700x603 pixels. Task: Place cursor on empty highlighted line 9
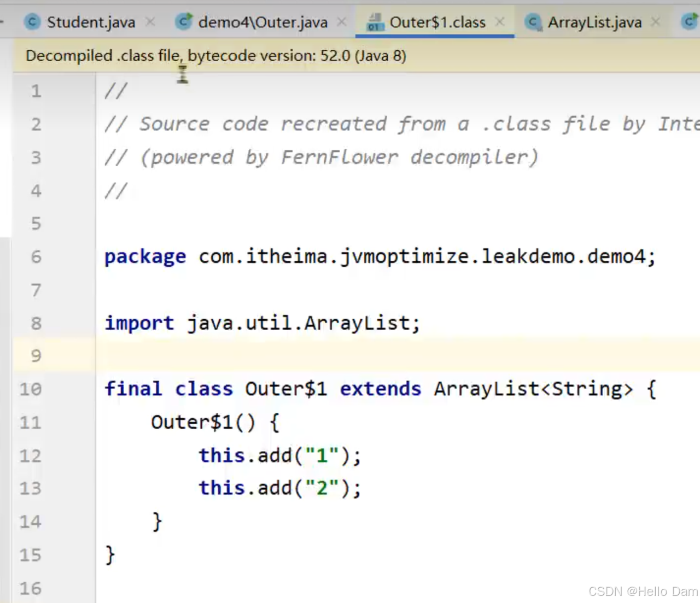coord(398,356)
